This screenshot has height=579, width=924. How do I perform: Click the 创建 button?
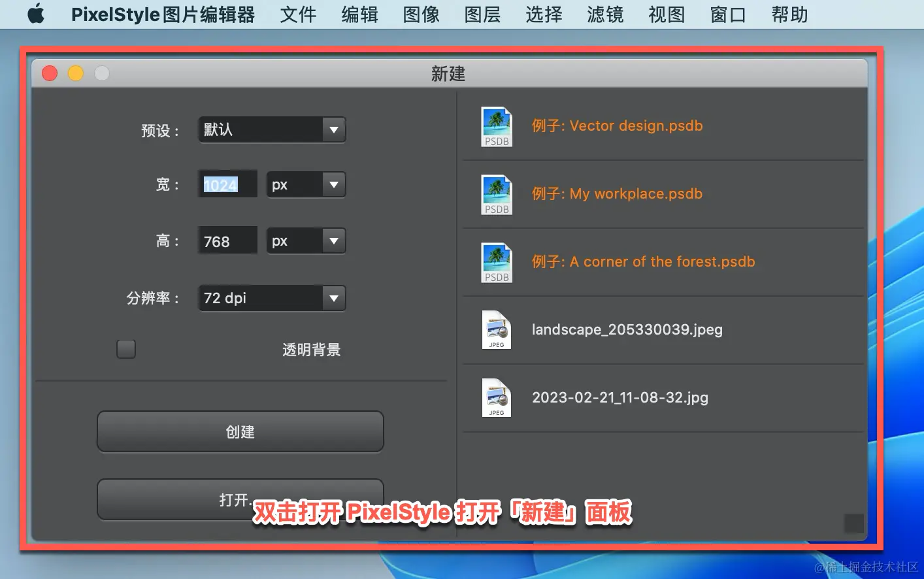click(x=240, y=431)
